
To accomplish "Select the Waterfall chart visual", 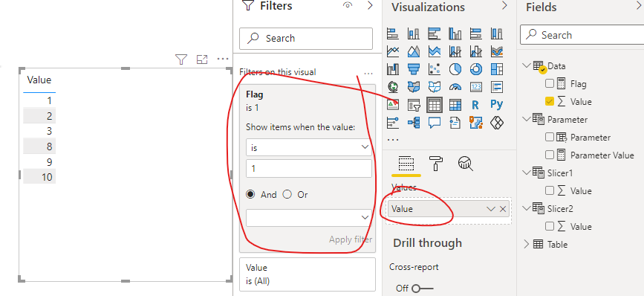I will coord(393,69).
